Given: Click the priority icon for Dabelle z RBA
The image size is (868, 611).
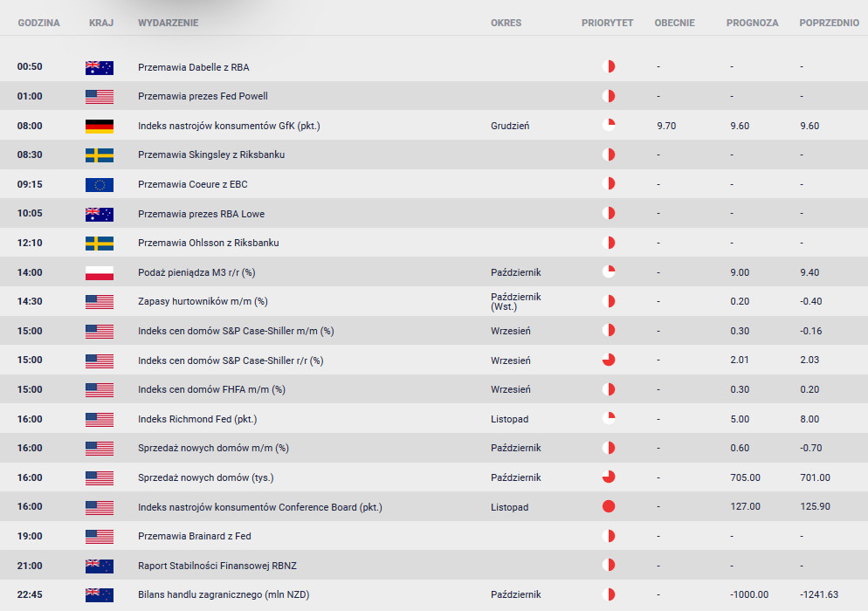Looking at the screenshot, I should point(609,66).
